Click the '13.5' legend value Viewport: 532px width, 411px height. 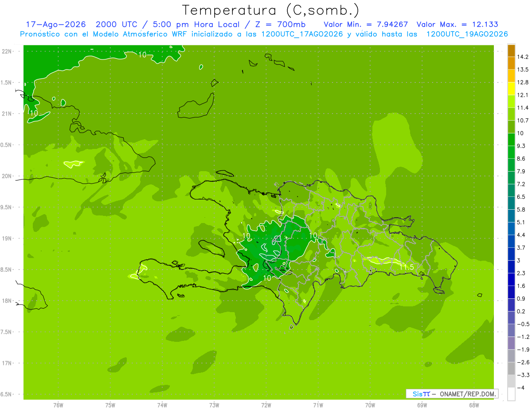pos(523,70)
